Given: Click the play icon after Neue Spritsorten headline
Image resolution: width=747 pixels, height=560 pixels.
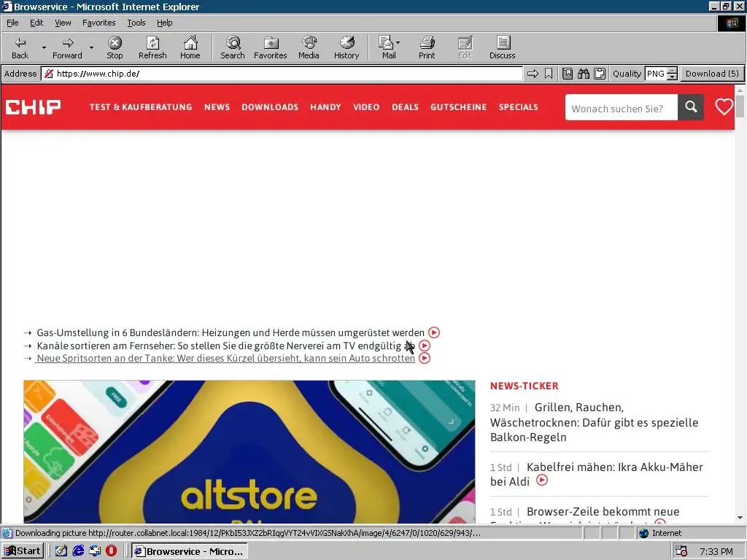Looking at the screenshot, I should point(425,358).
